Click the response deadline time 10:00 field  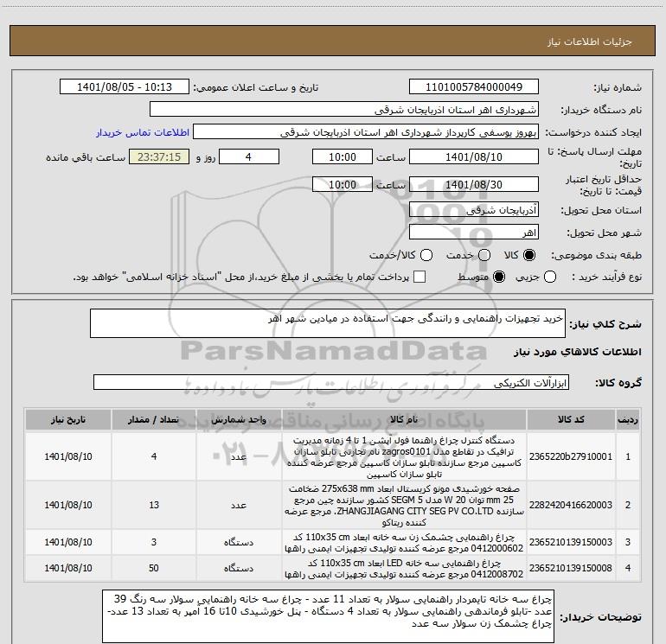tap(343, 156)
